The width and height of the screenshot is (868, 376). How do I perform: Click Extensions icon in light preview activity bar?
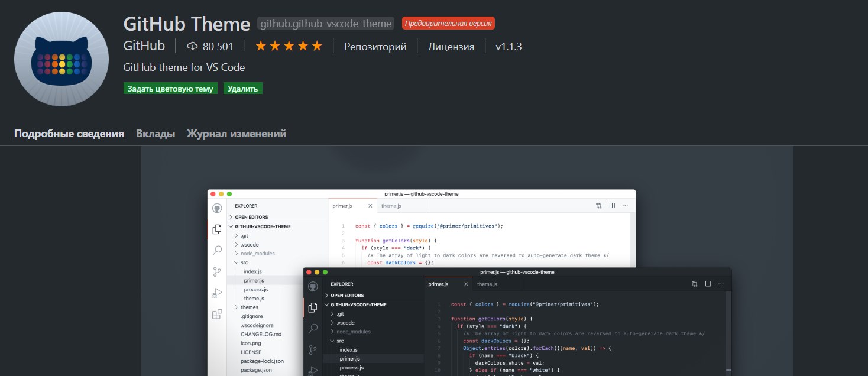coord(217,314)
